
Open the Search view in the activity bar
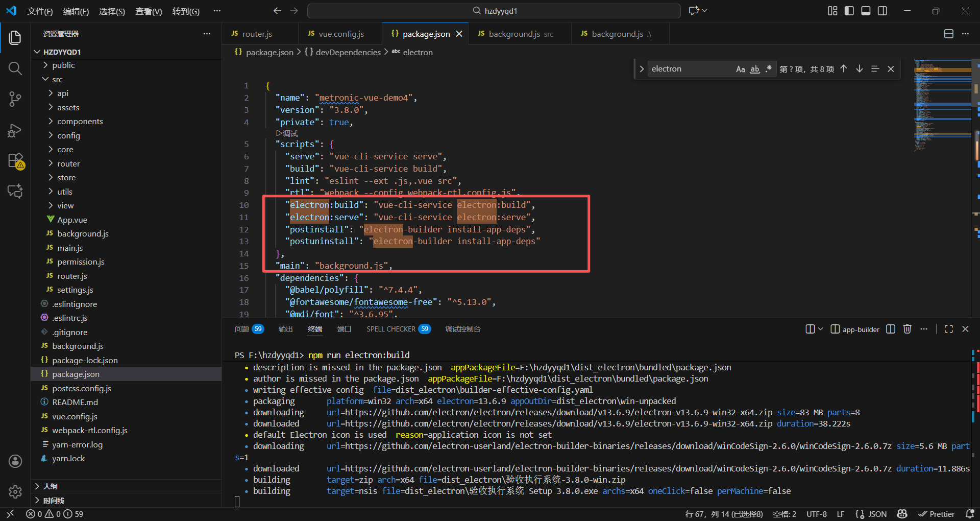pyautogui.click(x=15, y=68)
